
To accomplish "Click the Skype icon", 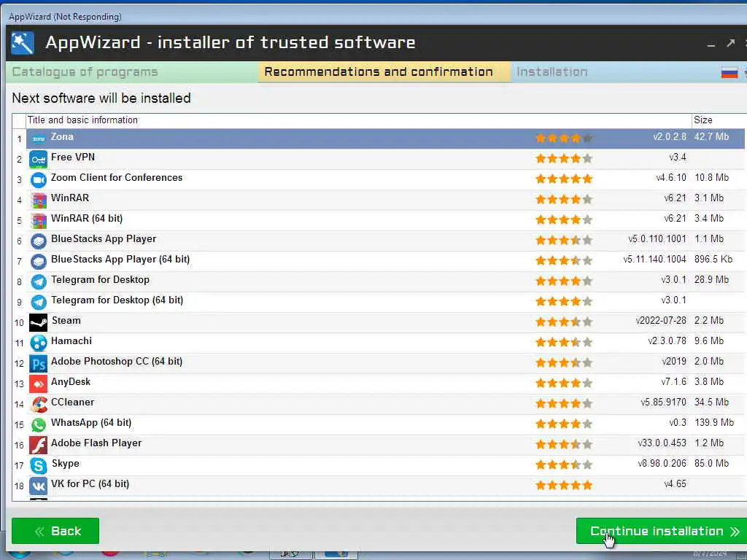I will (x=38, y=466).
